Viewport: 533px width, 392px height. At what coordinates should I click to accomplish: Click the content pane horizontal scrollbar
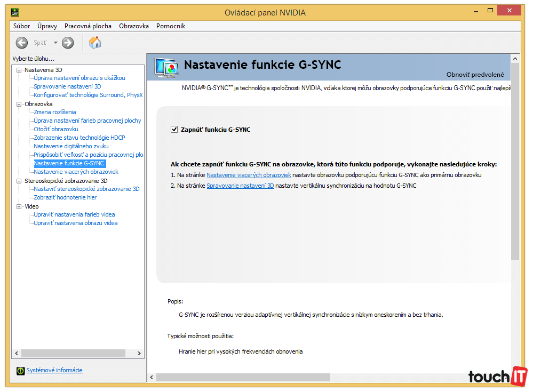point(243,377)
